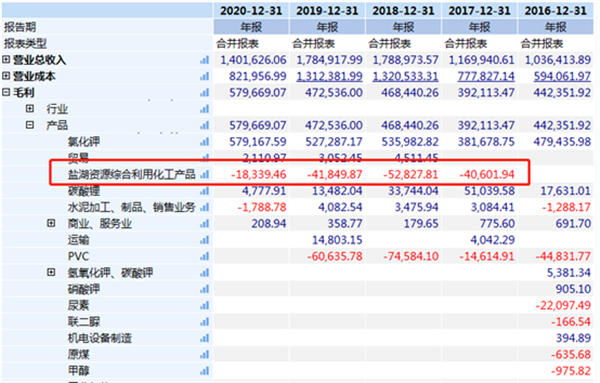Select the 2020-12-31 column header
The height and width of the screenshot is (383, 600).
click(x=251, y=10)
